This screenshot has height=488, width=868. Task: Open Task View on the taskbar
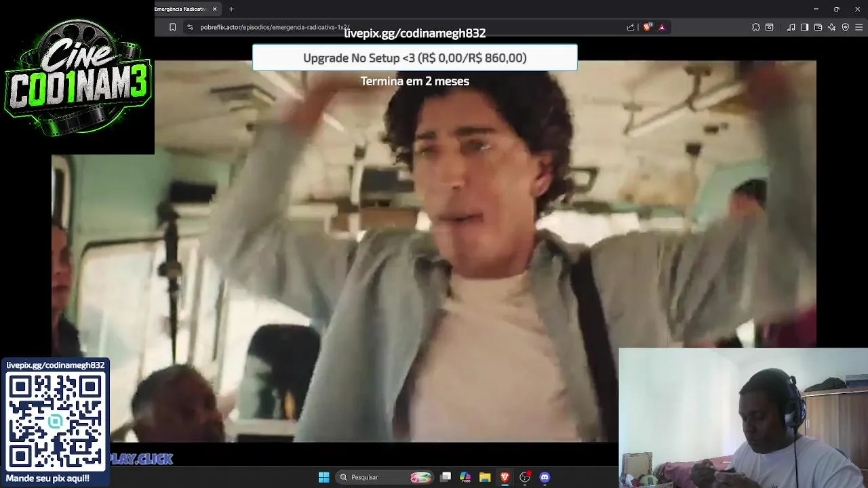[x=446, y=477]
